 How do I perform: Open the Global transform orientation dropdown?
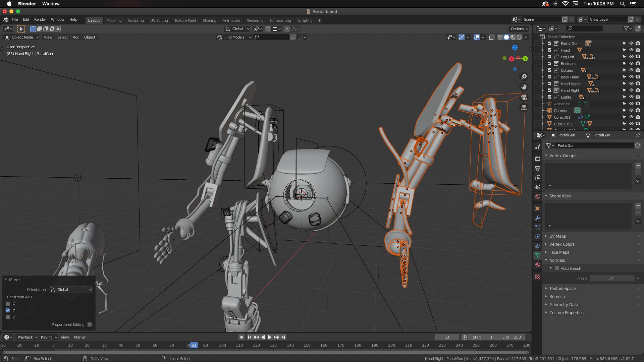pyautogui.click(x=237, y=29)
